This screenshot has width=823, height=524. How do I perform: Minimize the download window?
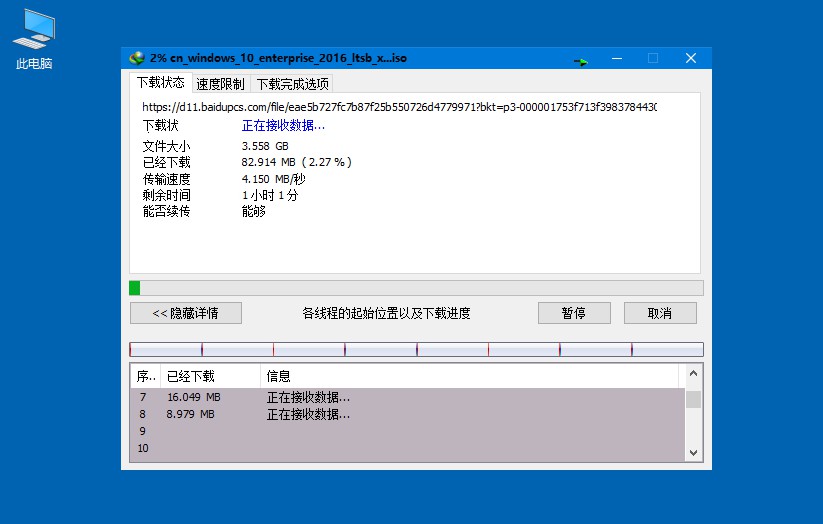(x=617, y=58)
